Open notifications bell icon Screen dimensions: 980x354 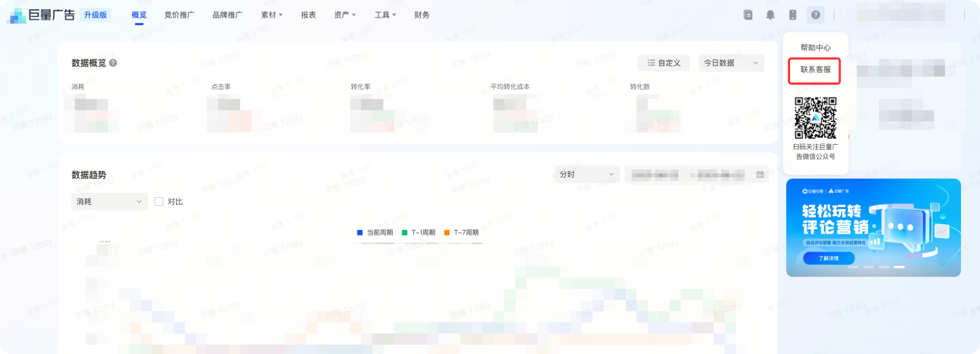pyautogui.click(x=770, y=15)
